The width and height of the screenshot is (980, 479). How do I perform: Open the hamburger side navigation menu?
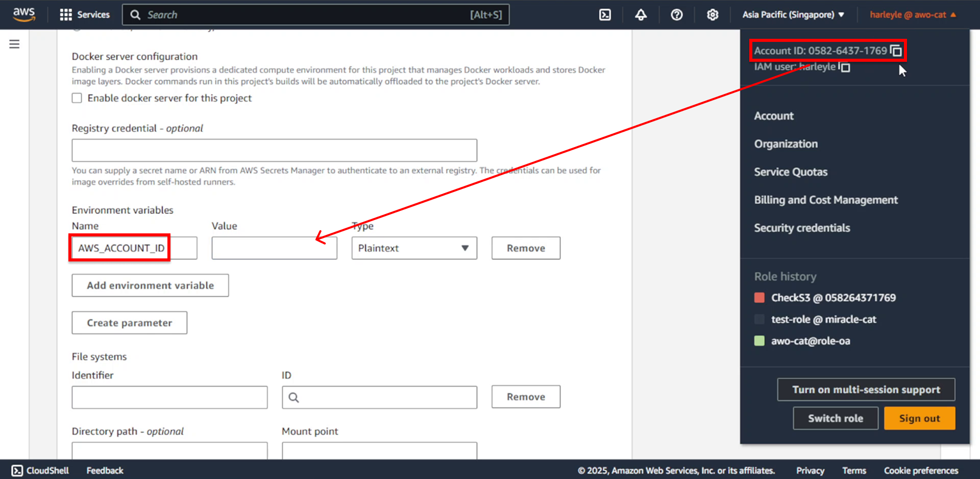pyautogui.click(x=14, y=44)
